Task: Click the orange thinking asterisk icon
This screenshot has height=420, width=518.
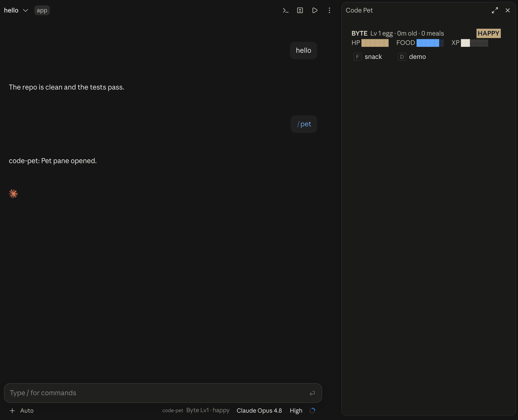Action: click(13, 194)
